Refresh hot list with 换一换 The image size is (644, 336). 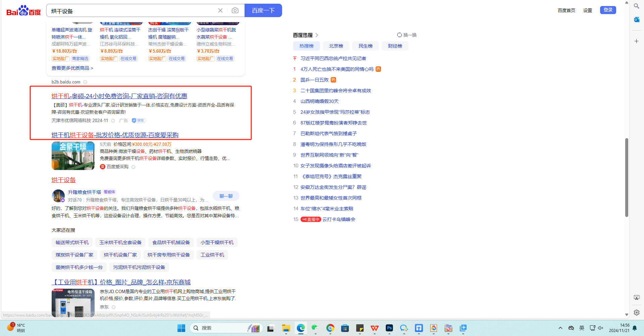pos(407,35)
